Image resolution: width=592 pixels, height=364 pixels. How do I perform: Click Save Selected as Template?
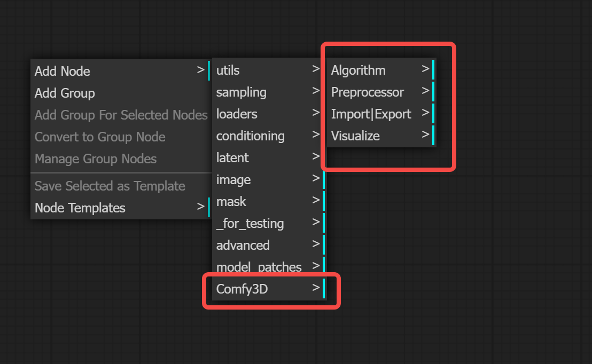tap(120, 186)
